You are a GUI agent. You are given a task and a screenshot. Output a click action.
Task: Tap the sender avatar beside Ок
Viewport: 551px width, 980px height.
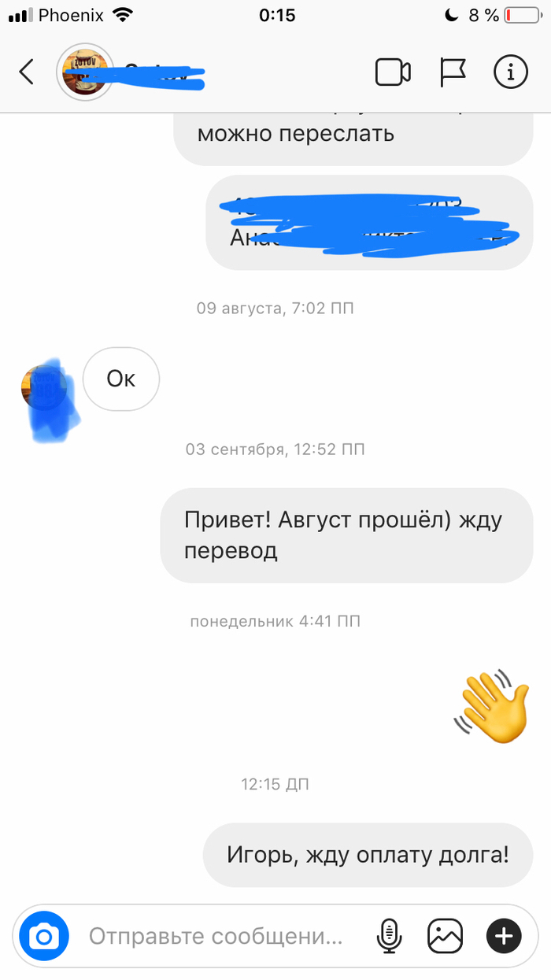click(43, 387)
